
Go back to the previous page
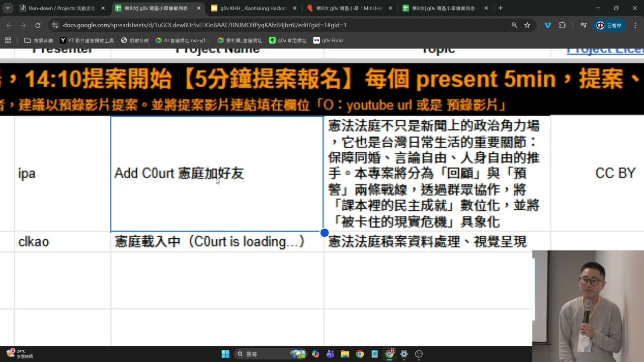click(9, 25)
